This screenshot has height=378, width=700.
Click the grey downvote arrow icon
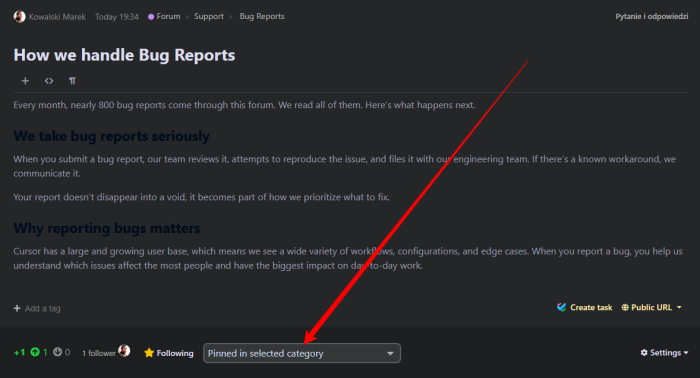pos(57,352)
